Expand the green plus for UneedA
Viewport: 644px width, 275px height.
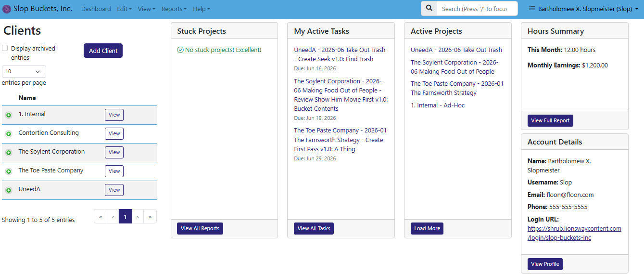tap(8, 190)
